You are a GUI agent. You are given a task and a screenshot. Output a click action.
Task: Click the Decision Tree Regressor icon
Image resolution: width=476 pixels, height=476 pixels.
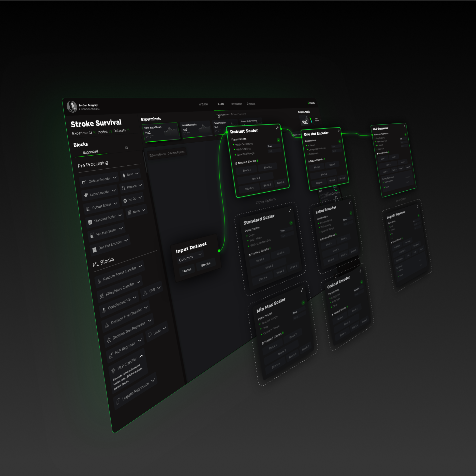click(109, 340)
